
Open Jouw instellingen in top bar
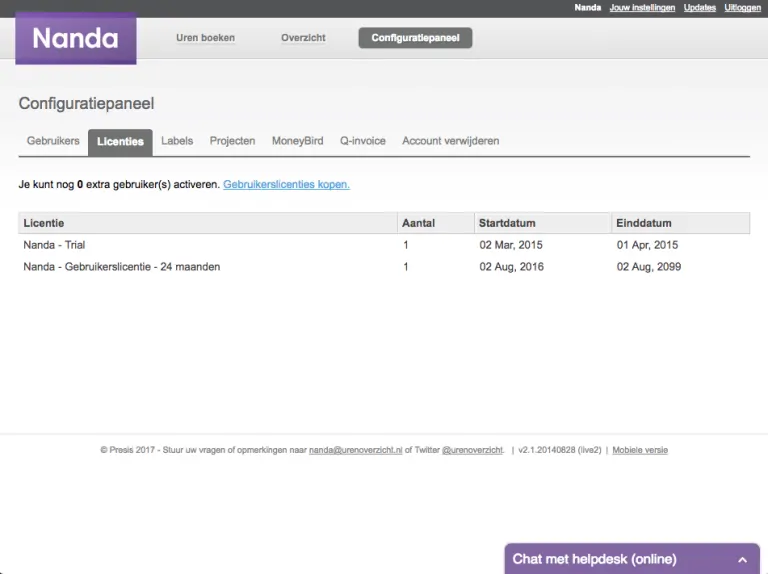tap(642, 8)
